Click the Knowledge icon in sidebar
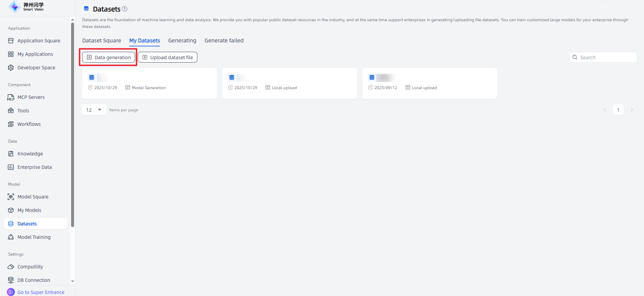 point(11,154)
